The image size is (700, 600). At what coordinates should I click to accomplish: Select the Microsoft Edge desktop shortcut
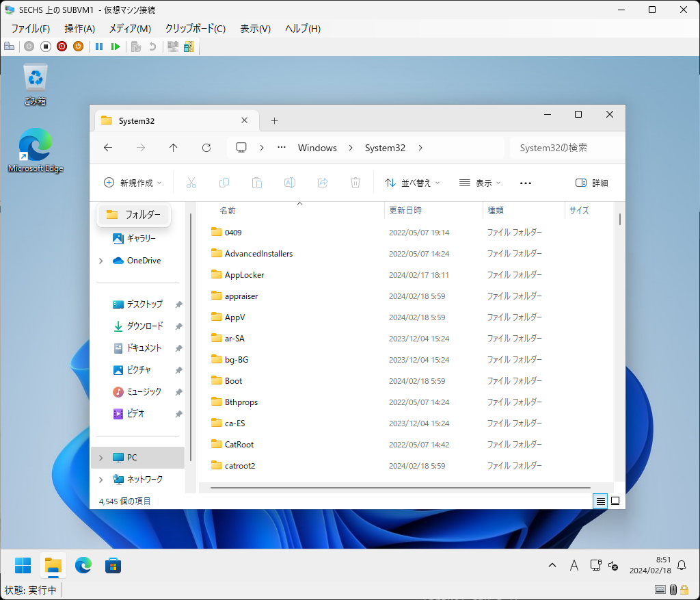(36, 151)
